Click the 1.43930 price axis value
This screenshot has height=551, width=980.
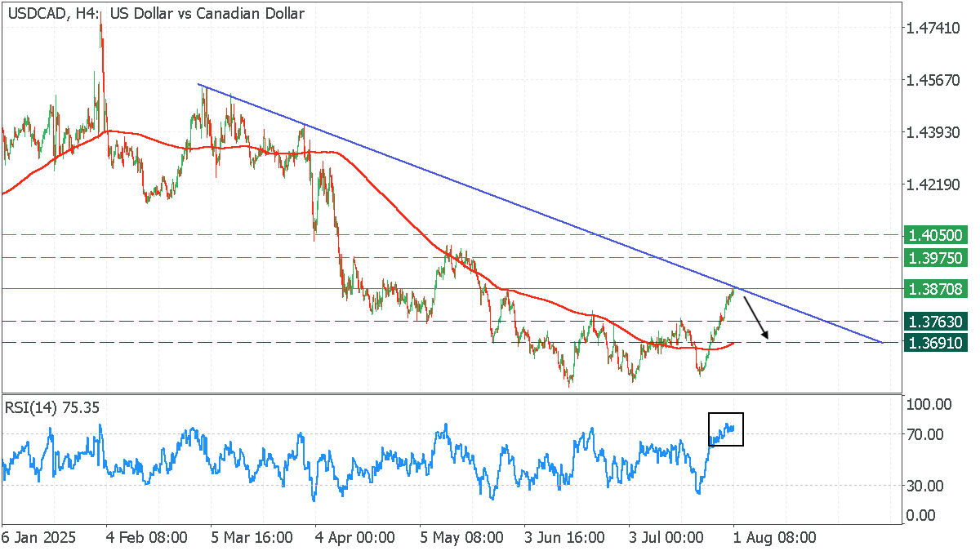point(933,132)
